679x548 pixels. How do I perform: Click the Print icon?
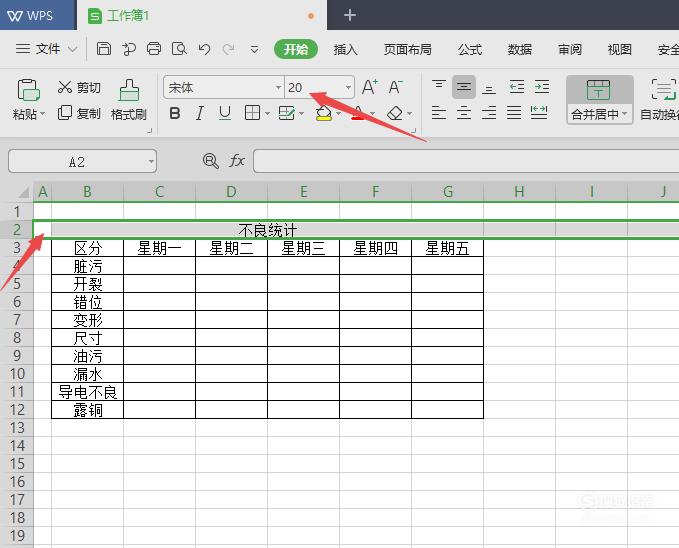[153, 49]
